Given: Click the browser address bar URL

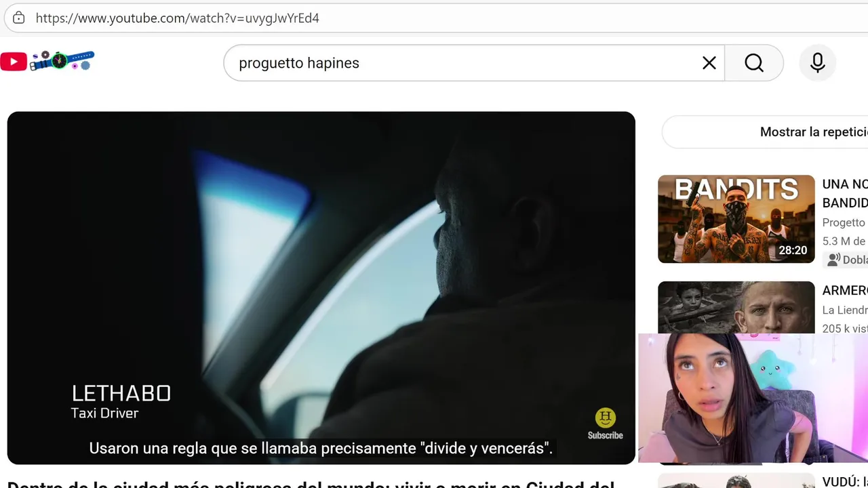Looking at the screenshot, I should pyautogui.click(x=178, y=18).
